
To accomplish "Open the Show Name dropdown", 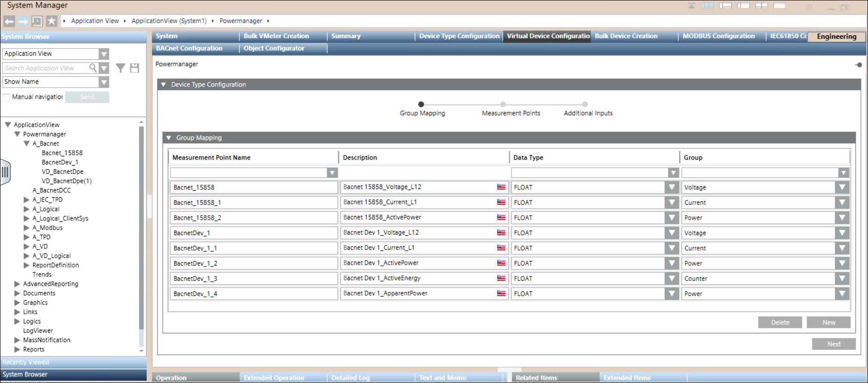I will pyautogui.click(x=104, y=82).
